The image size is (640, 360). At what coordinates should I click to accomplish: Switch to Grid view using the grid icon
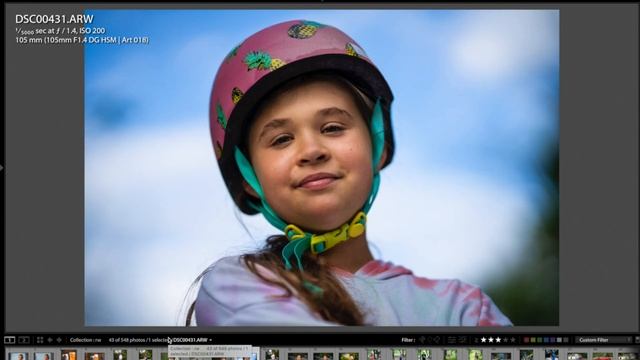pos(40,340)
